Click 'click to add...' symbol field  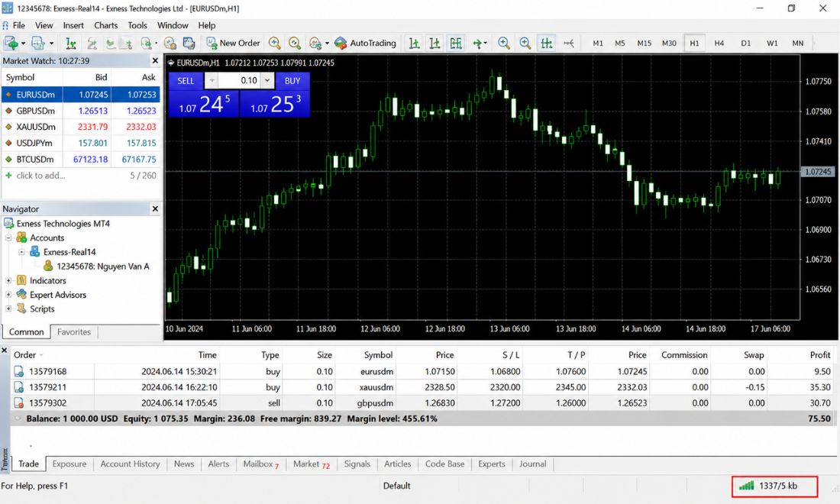click(x=40, y=175)
